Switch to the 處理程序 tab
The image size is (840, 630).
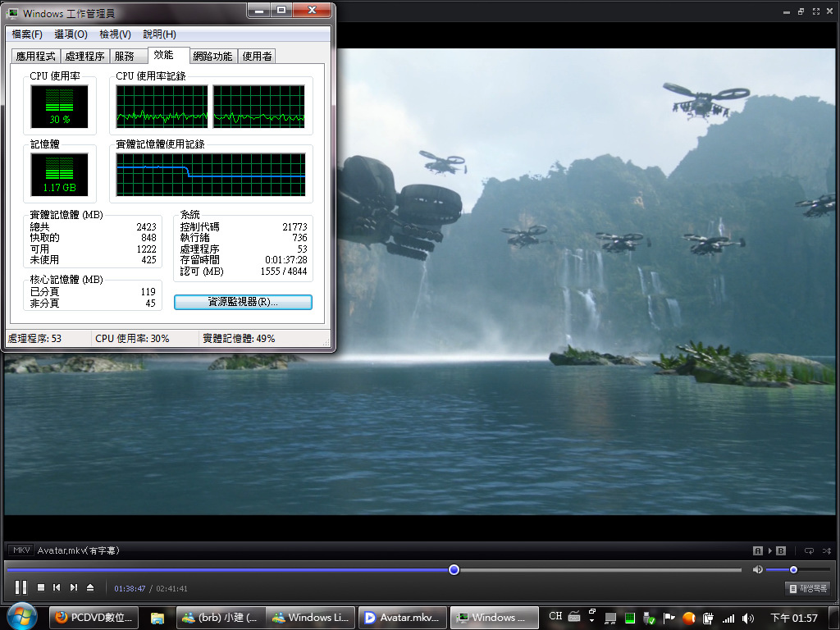pos(84,57)
